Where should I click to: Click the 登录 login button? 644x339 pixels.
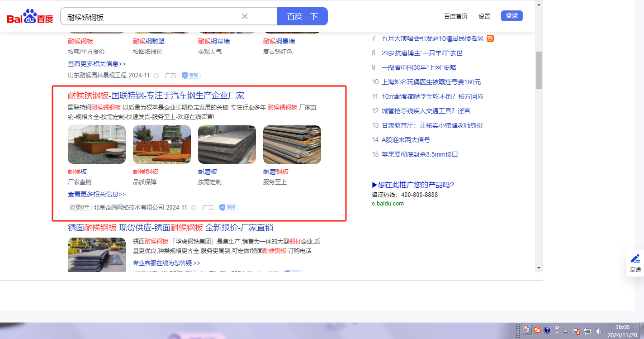click(x=512, y=16)
